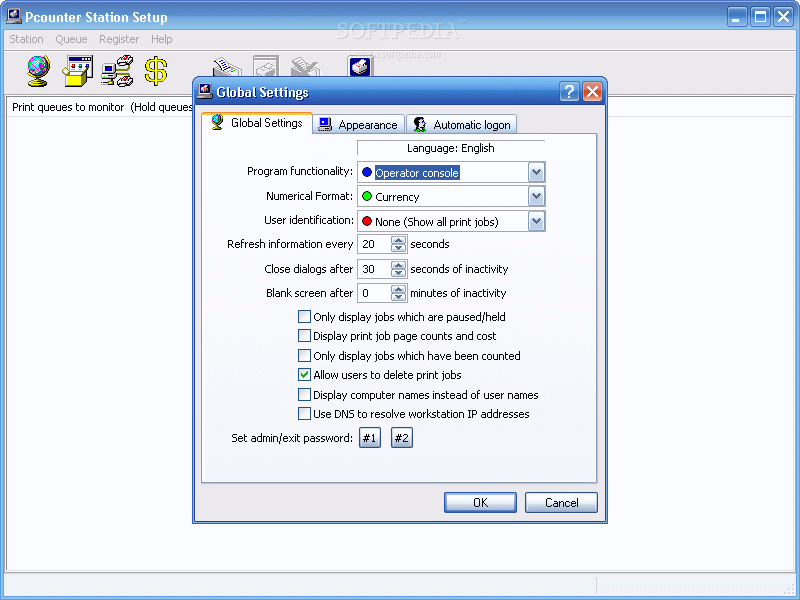
Task: Set admin password #1 button
Action: (x=370, y=438)
